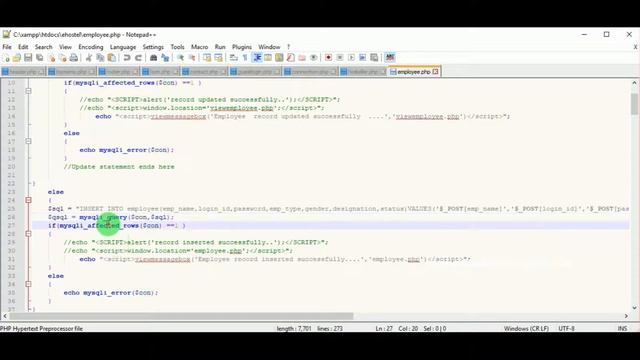Toggle Word Wrap in the toolbar
Screen dimensions: 640x360
pos(233,58)
